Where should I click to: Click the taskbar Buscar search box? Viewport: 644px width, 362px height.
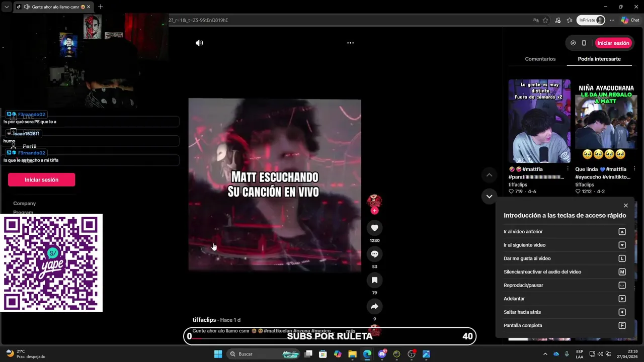pos(264,354)
